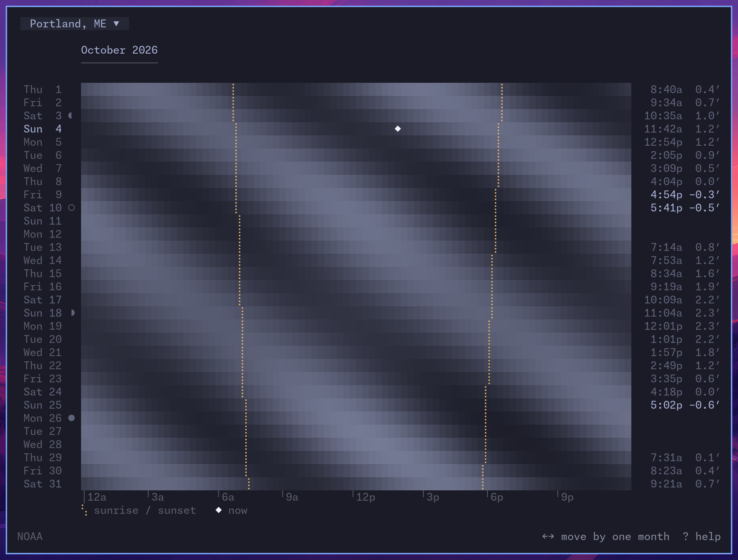Click the dotted sunrise/sunset legend icon
738x560 pixels.
point(84,510)
